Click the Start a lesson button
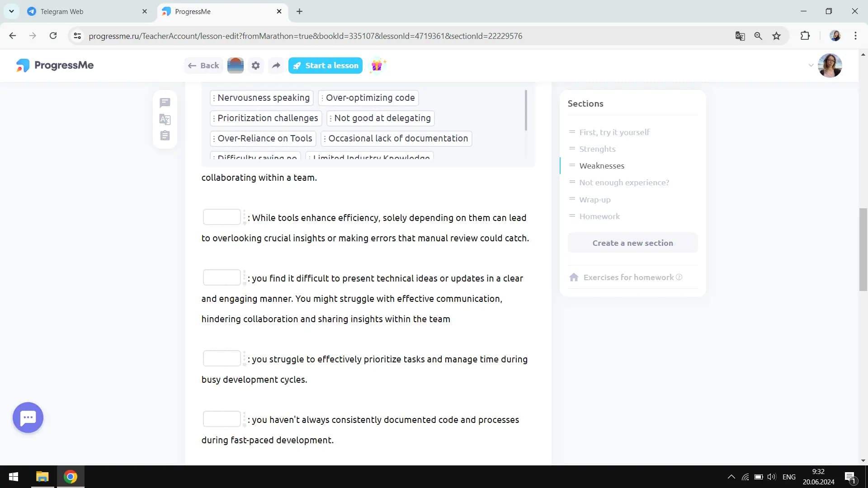This screenshot has height=488, width=868. click(325, 66)
